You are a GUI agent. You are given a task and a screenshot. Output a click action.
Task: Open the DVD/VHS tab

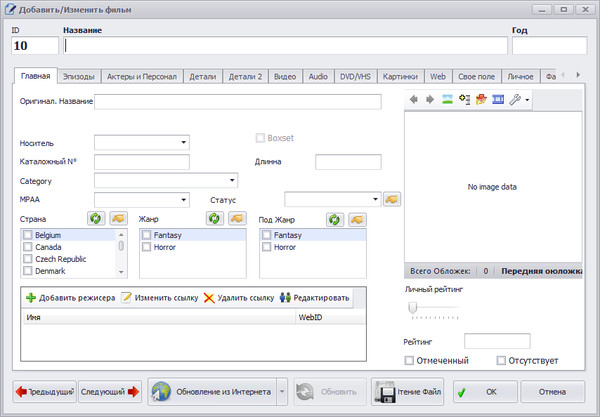click(357, 76)
